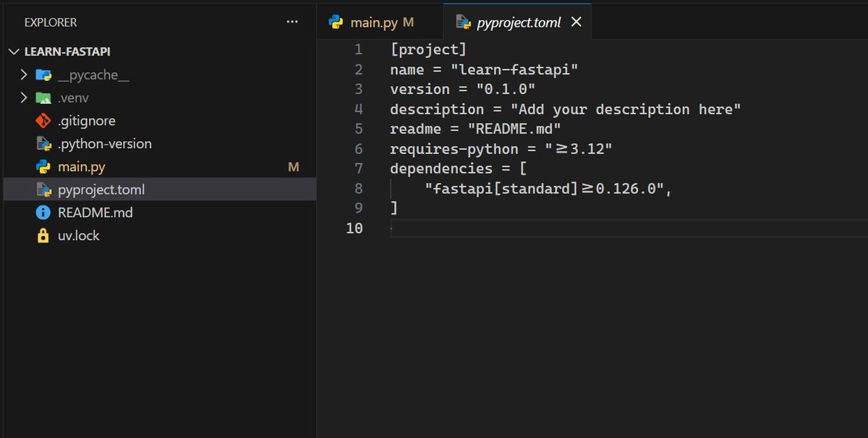Close the pyproject.toml tab

[x=576, y=22]
